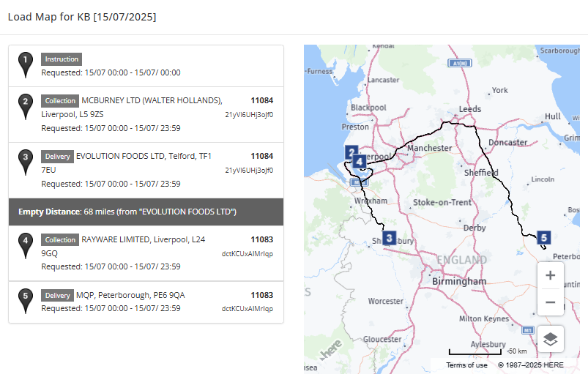Click the Leeds label on the map
588x377 pixels.
point(470,109)
